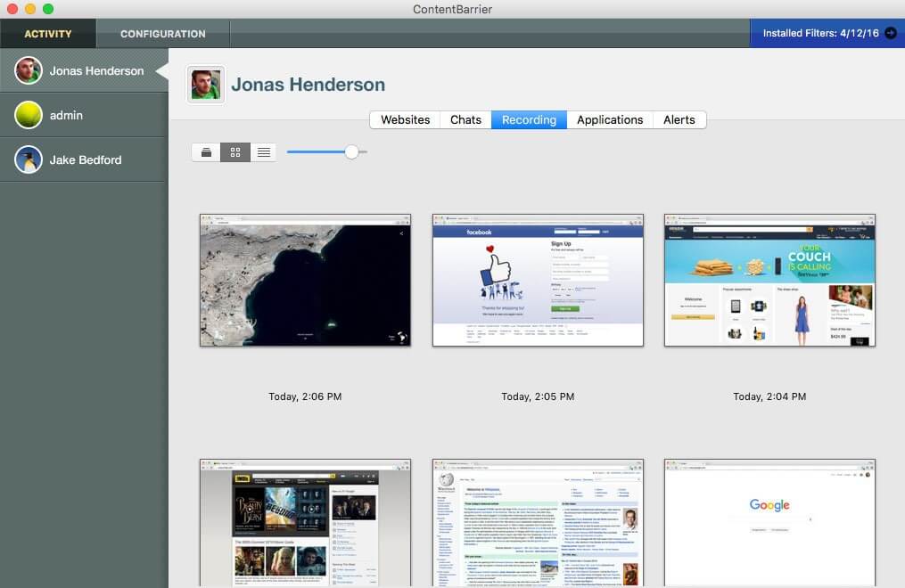Open the IMDb movie site recording thumbnail
Viewport: 905px width, 588px height.
coord(305,524)
